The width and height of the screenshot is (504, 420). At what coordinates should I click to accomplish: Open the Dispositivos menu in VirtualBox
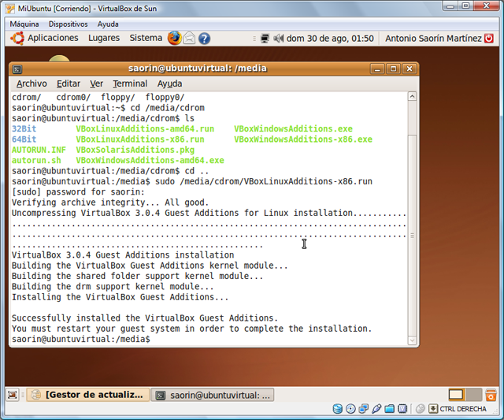click(68, 24)
